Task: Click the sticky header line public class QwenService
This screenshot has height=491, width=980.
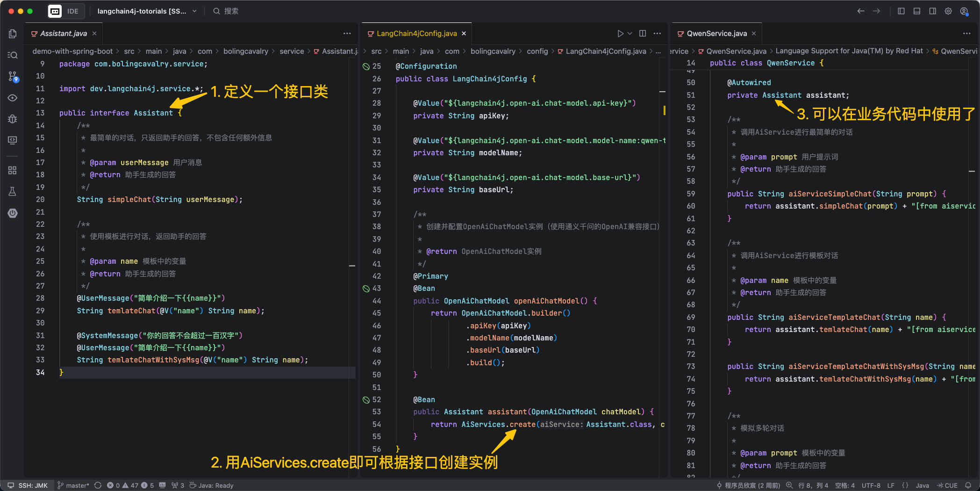Action: (x=766, y=63)
